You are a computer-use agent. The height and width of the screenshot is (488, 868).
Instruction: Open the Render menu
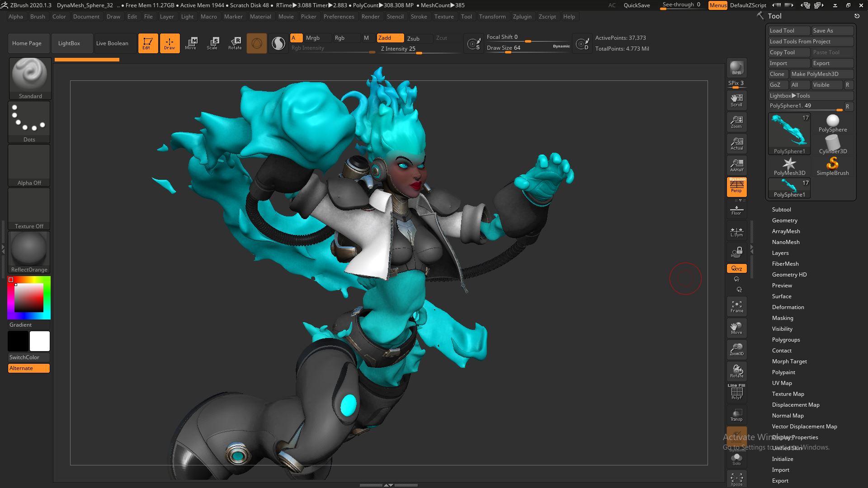click(370, 17)
